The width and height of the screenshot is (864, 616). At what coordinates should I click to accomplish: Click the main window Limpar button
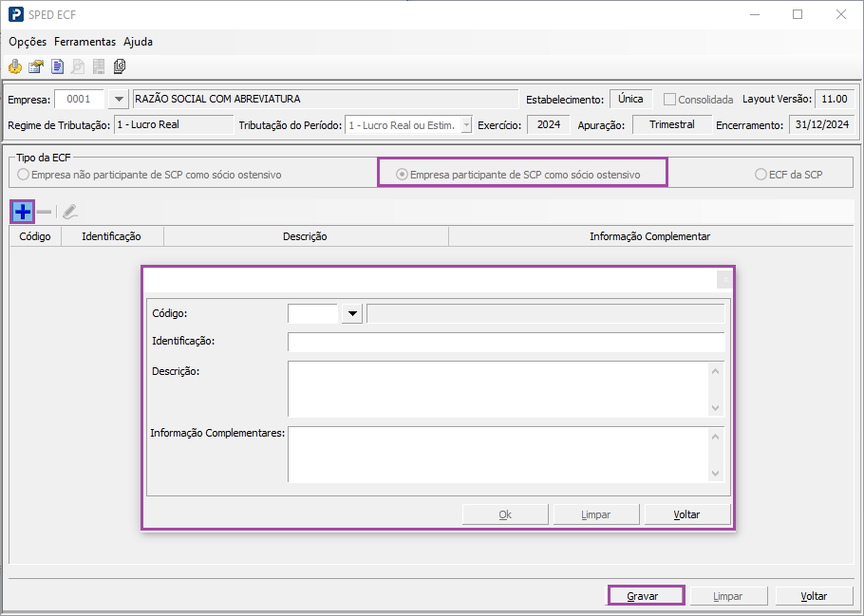pyautogui.click(x=728, y=596)
